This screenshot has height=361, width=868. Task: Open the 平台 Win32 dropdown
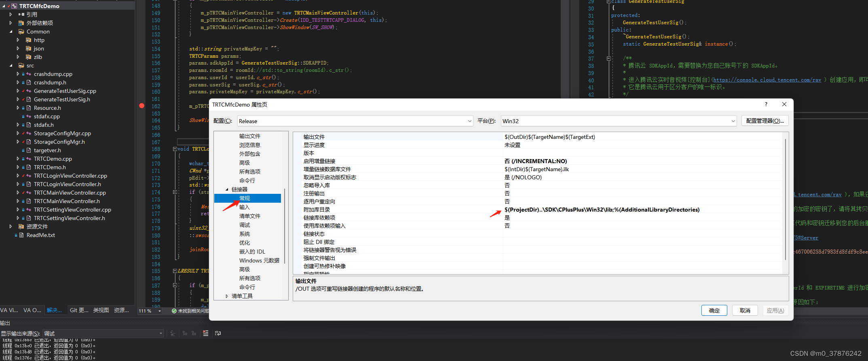[x=619, y=121]
